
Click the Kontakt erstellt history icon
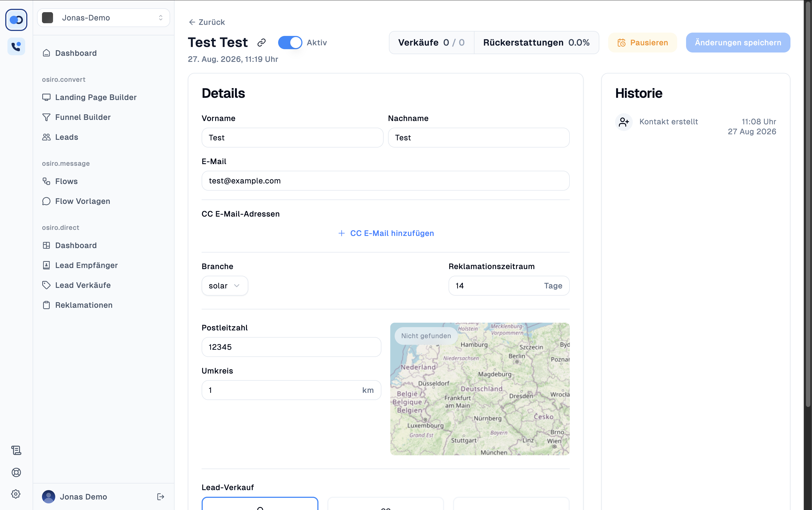(x=624, y=122)
